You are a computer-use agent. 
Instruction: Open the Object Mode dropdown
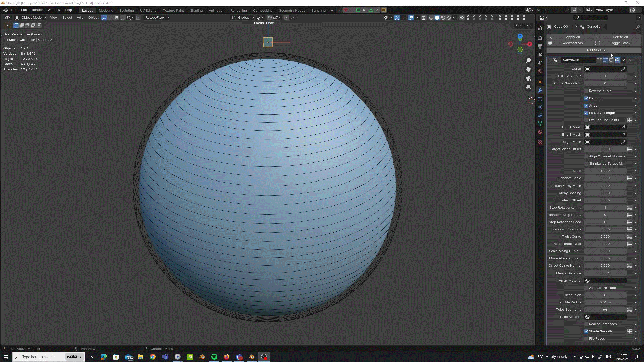click(31, 18)
